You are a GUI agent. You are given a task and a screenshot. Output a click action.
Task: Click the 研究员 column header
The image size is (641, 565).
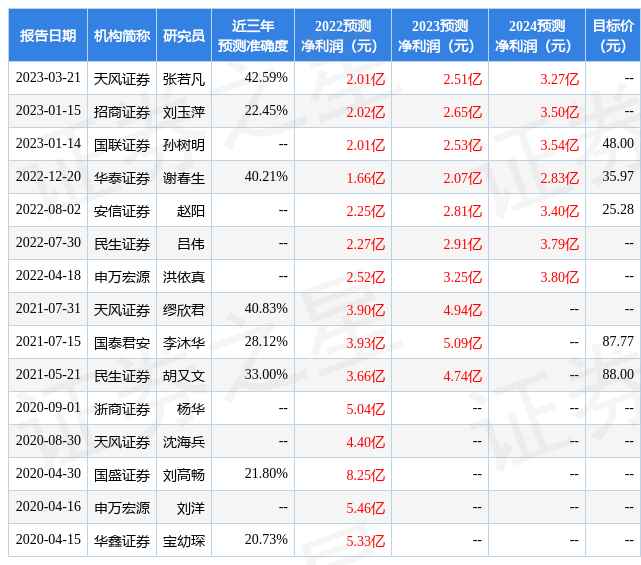184,35
